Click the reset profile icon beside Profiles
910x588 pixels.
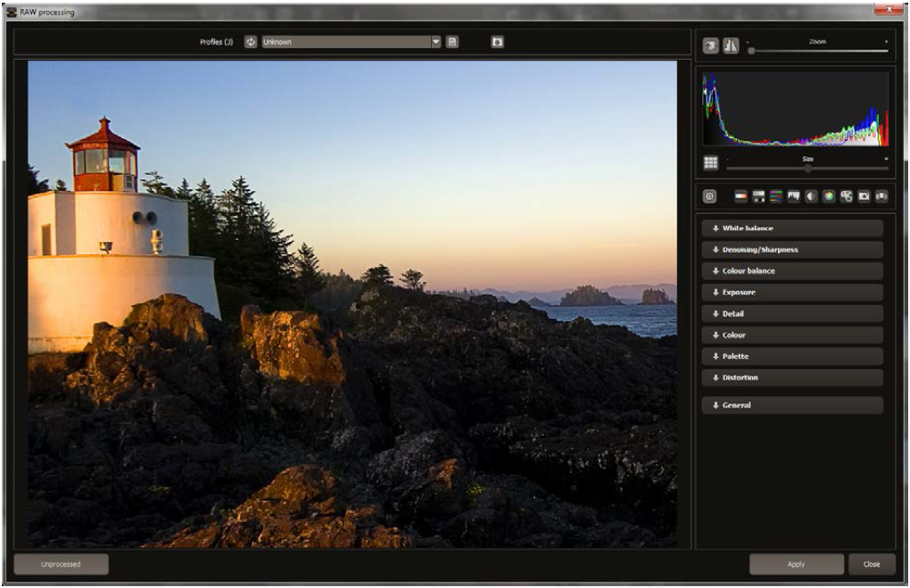click(251, 42)
